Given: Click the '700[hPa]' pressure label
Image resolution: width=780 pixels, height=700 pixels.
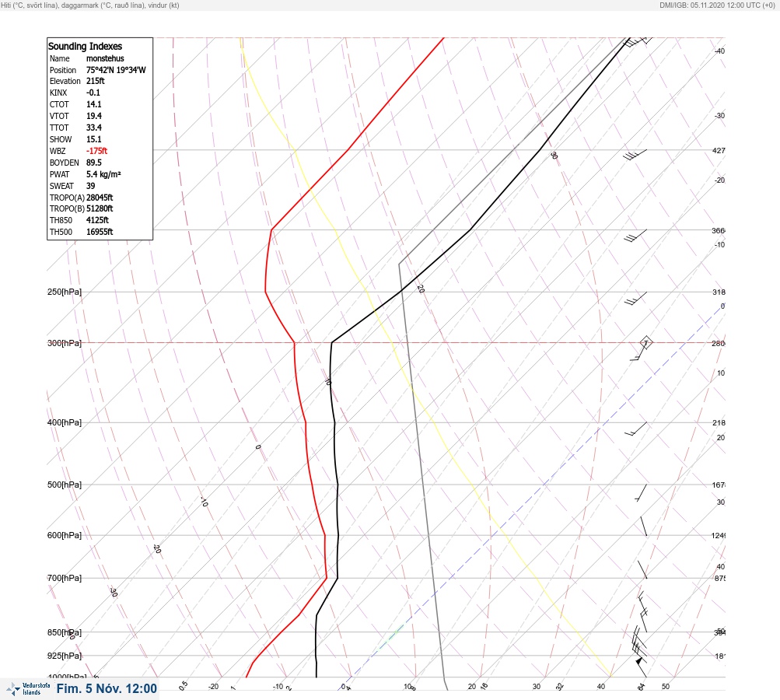Looking at the screenshot, I should (x=65, y=578).
